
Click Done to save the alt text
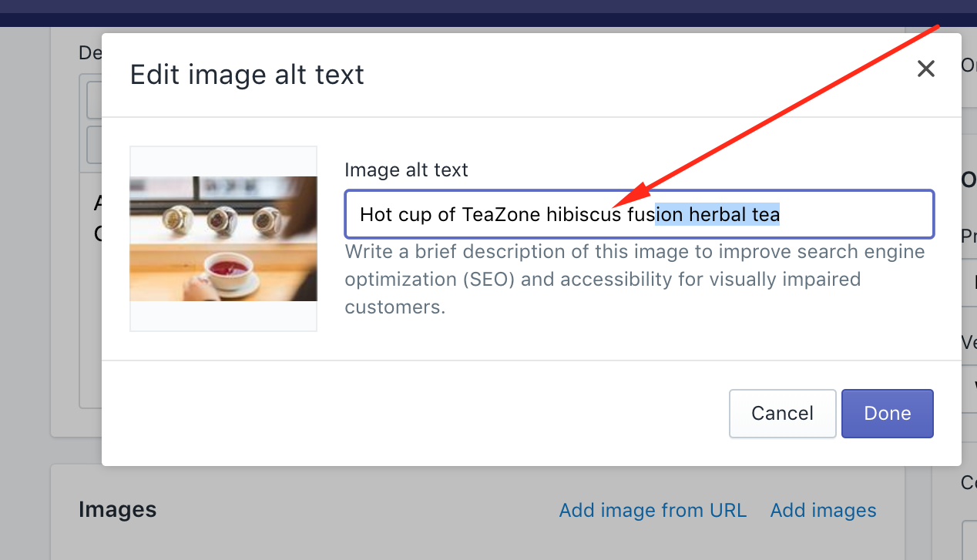click(x=887, y=413)
